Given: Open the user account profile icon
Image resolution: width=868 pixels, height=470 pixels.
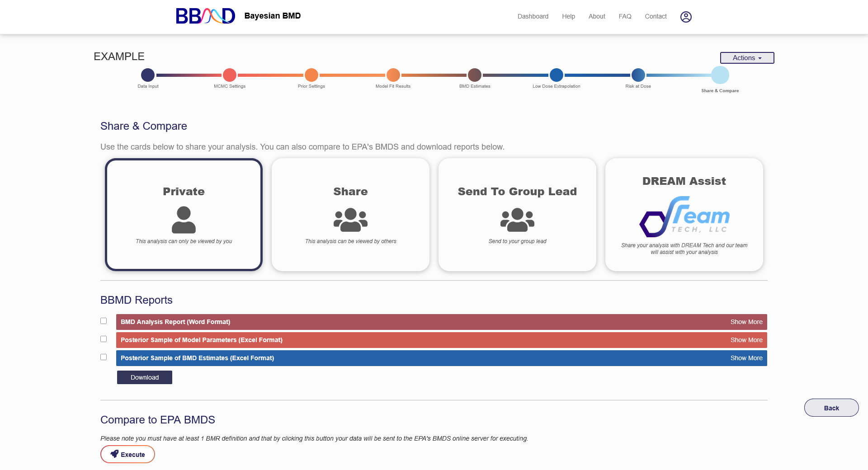Looking at the screenshot, I should pos(686,17).
